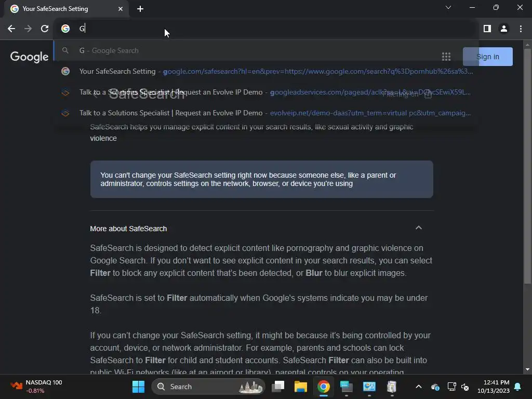532x399 pixels.
Task: Click the Chrome icon in the taskbar
Action: tap(324, 387)
